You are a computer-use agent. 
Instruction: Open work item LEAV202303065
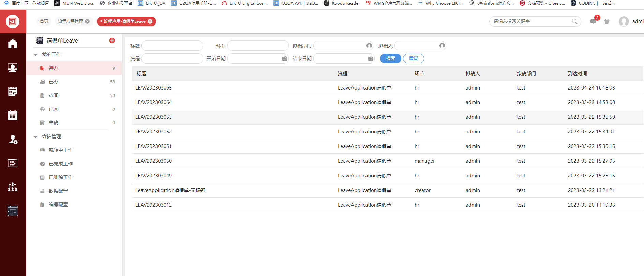[x=388, y=88]
